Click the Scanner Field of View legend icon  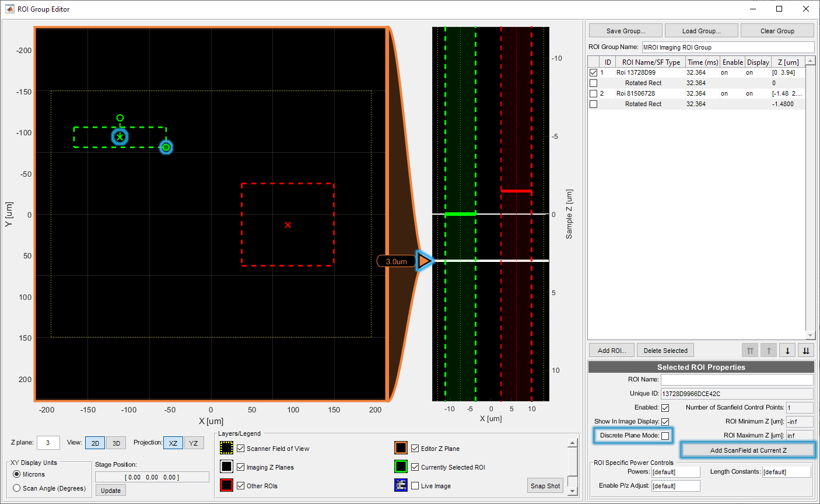[227, 448]
